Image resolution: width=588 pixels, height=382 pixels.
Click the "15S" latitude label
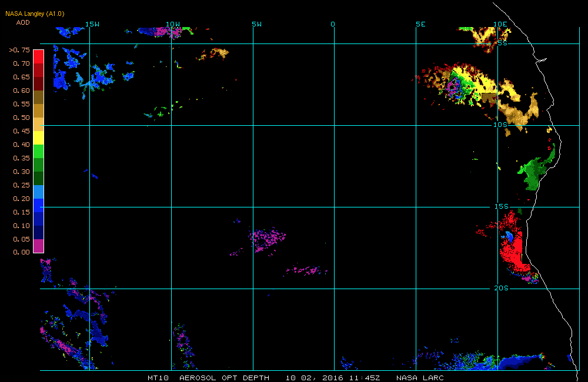(x=502, y=206)
